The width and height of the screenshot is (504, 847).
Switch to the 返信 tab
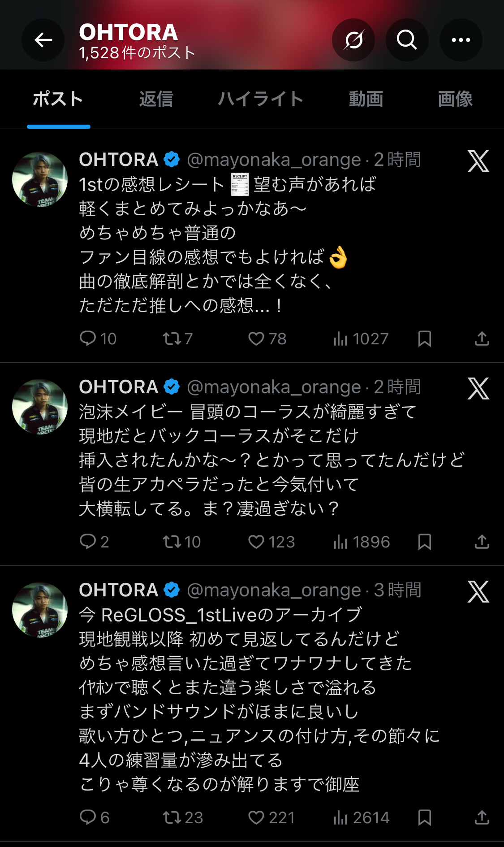coord(156,99)
